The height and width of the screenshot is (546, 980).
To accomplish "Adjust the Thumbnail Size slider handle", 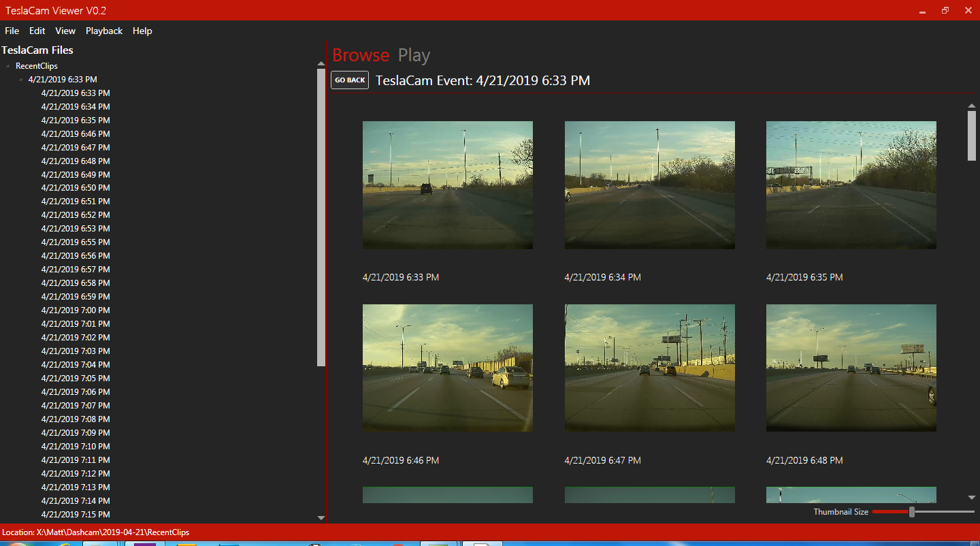I will coord(912,512).
